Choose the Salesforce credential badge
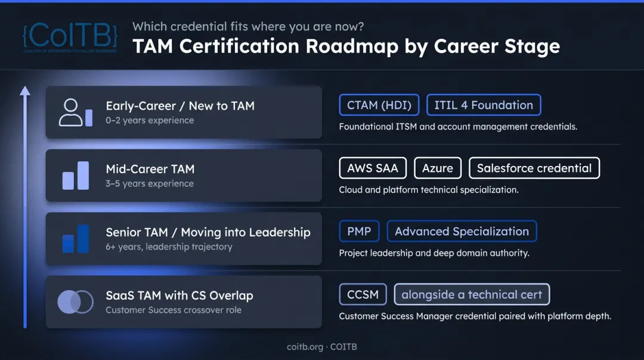Image resolution: width=644 pixels, height=360 pixels. point(534,168)
